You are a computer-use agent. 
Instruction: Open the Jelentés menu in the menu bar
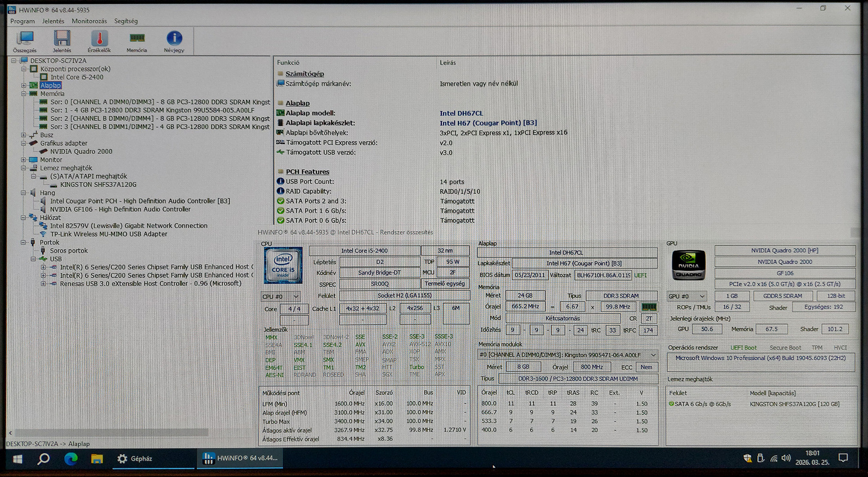tap(53, 21)
